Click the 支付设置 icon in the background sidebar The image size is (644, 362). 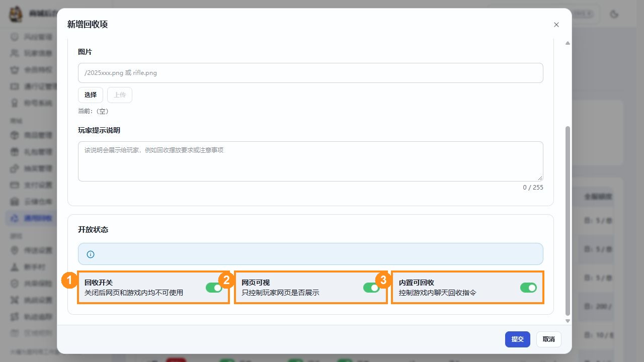click(x=15, y=185)
